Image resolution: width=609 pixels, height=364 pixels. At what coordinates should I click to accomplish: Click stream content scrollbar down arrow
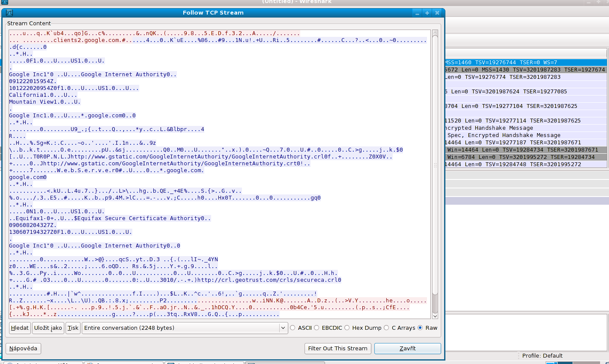click(435, 316)
